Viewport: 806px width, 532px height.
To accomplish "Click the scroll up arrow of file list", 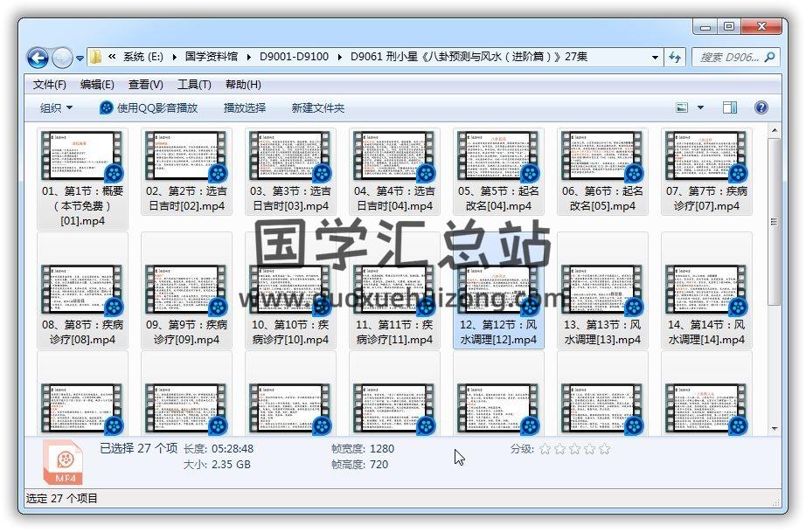I will click(775, 130).
